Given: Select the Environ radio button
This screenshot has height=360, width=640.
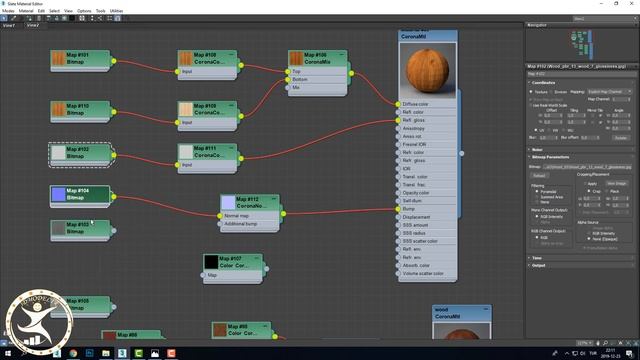Looking at the screenshot, I should (x=551, y=92).
